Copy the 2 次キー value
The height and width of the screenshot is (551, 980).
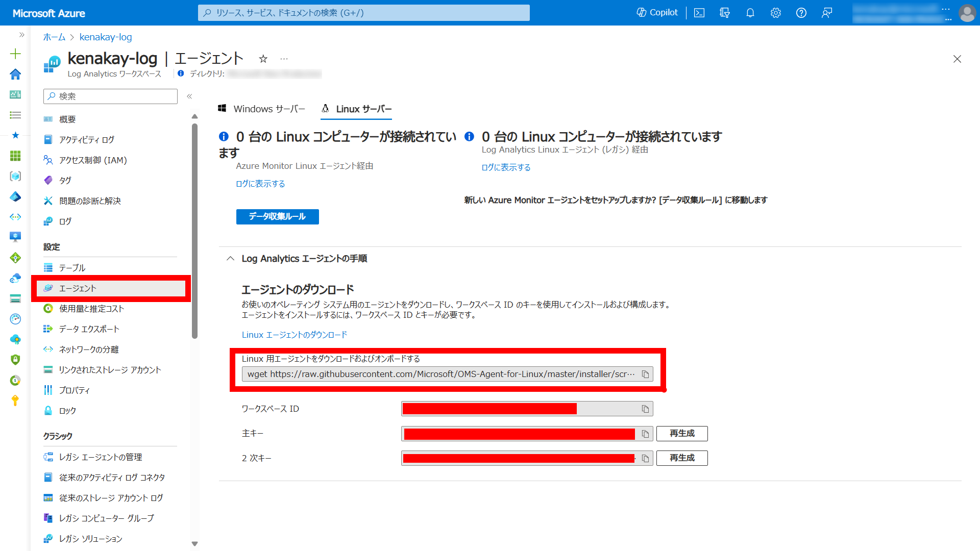pos(645,458)
